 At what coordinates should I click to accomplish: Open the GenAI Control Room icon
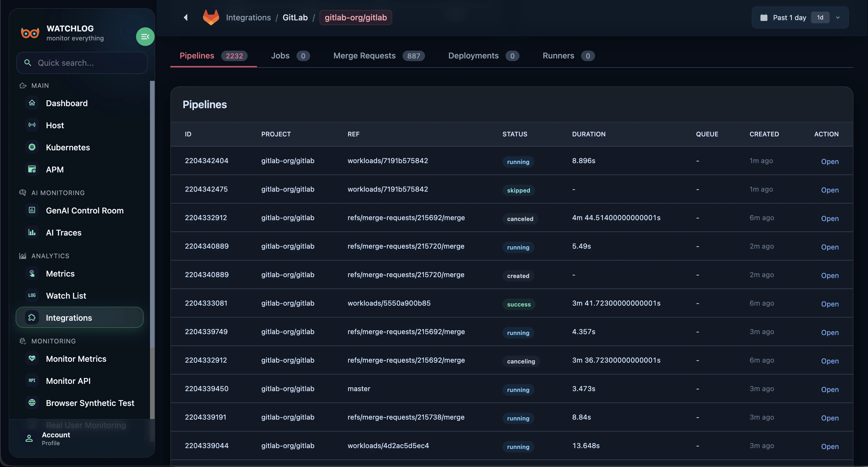tap(32, 210)
